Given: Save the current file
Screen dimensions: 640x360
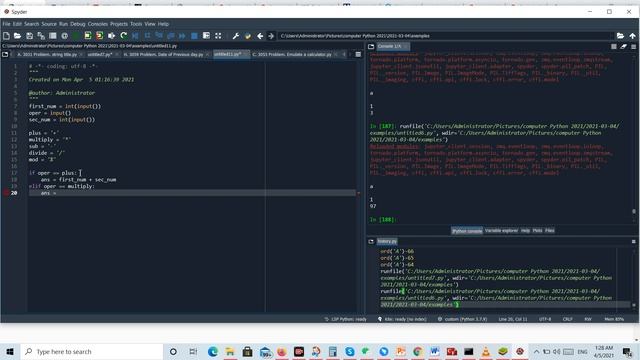Looking at the screenshot, I should click(29, 36).
